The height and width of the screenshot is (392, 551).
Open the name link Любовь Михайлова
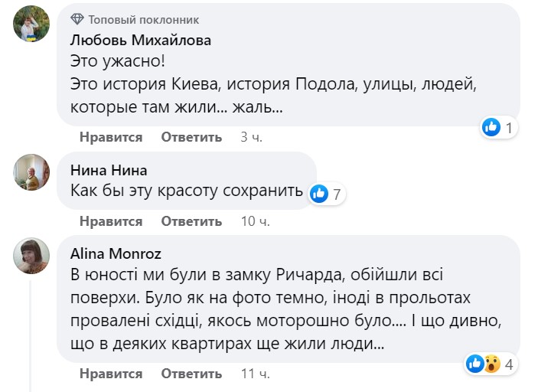[140, 40]
